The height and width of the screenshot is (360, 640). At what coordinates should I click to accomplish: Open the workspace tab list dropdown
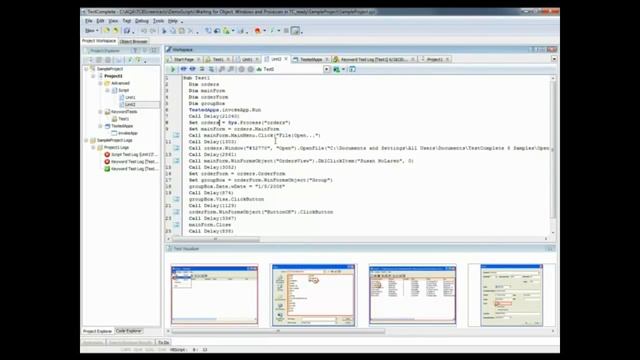click(554, 59)
